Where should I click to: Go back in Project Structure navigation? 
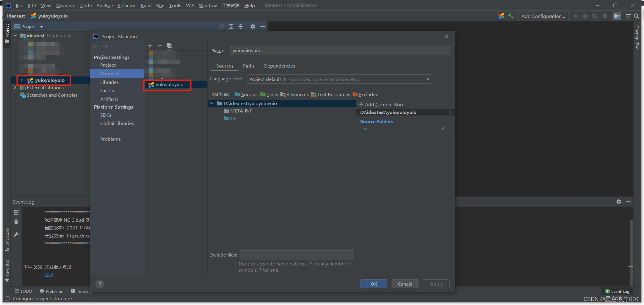tap(96, 47)
